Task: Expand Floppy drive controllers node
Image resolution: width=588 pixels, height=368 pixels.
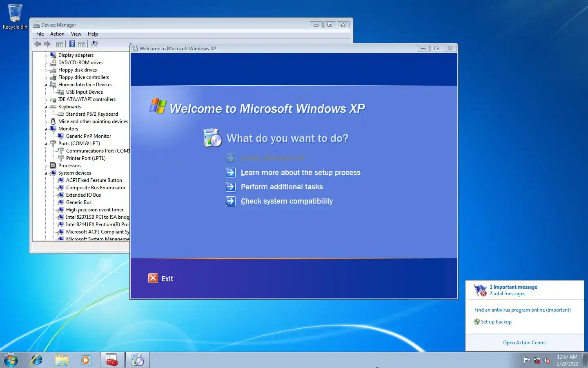Action: [x=46, y=78]
